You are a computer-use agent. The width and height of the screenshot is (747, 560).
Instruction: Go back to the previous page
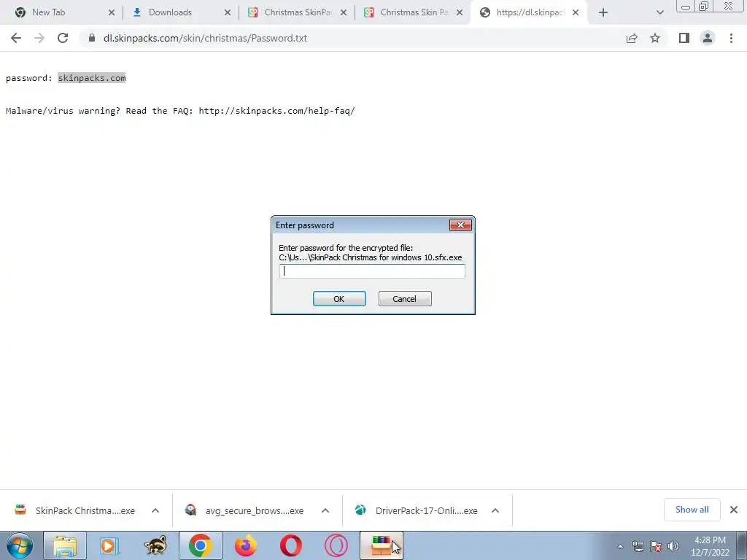(x=16, y=38)
